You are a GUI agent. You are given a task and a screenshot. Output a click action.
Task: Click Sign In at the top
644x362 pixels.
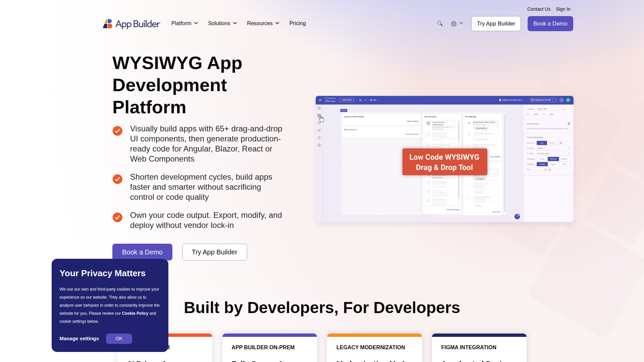coord(563,9)
